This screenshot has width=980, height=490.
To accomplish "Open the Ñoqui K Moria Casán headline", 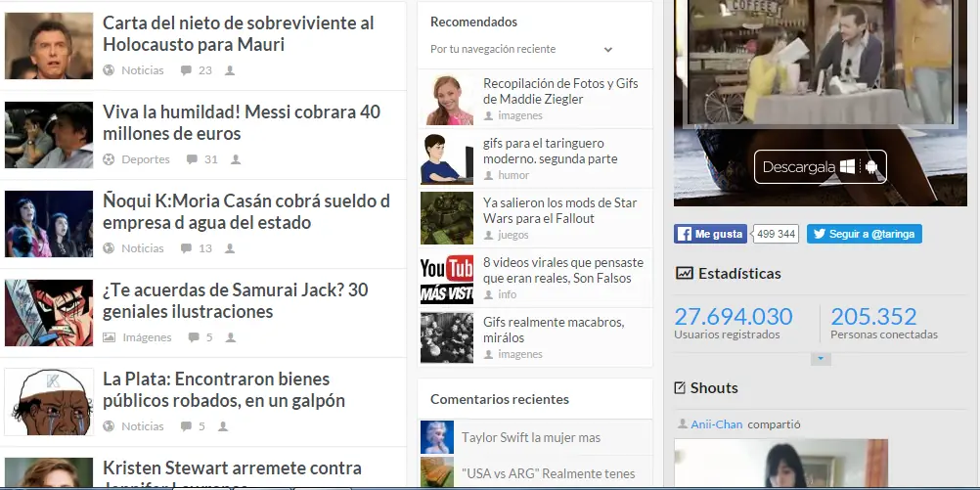I will [x=246, y=211].
